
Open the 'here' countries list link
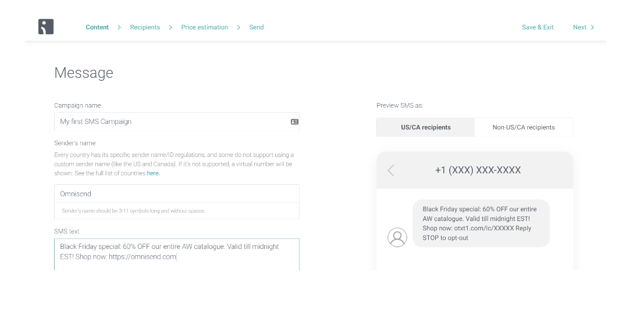point(153,173)
